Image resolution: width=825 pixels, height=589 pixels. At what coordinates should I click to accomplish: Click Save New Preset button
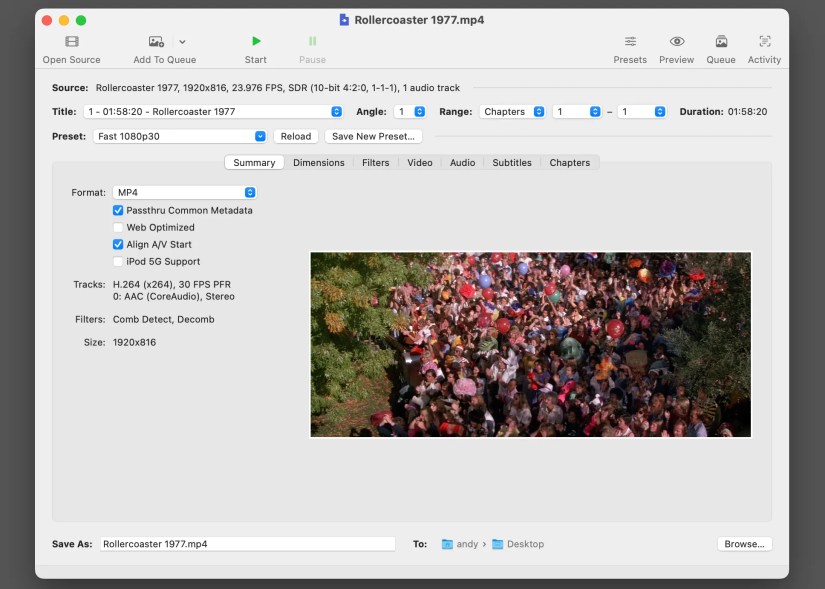pyautogui.click(x=374, y=136)
